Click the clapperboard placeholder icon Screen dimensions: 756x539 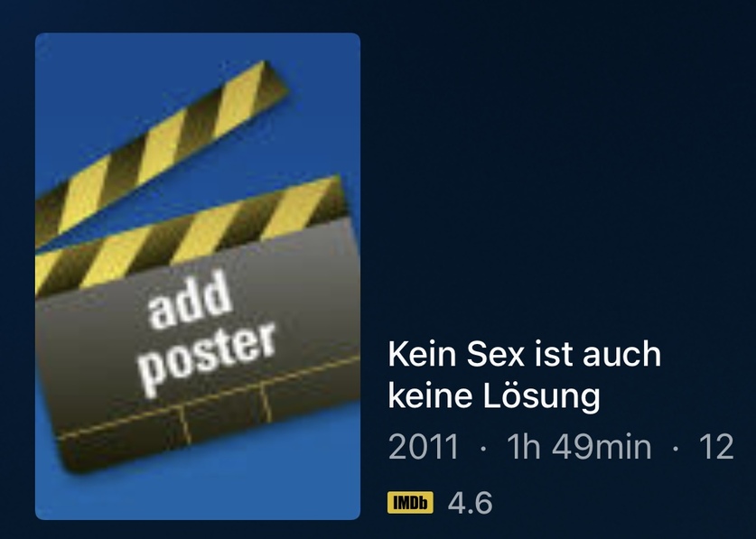(198, 266)
